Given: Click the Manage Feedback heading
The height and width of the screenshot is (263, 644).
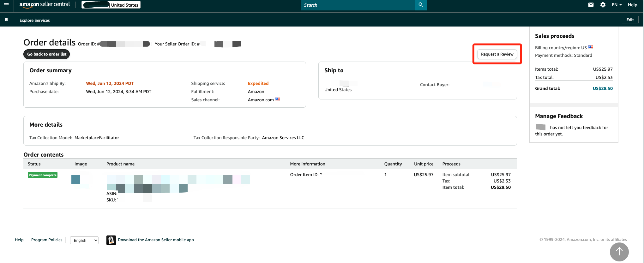Looking at the screenshot, I should point(559,116).
